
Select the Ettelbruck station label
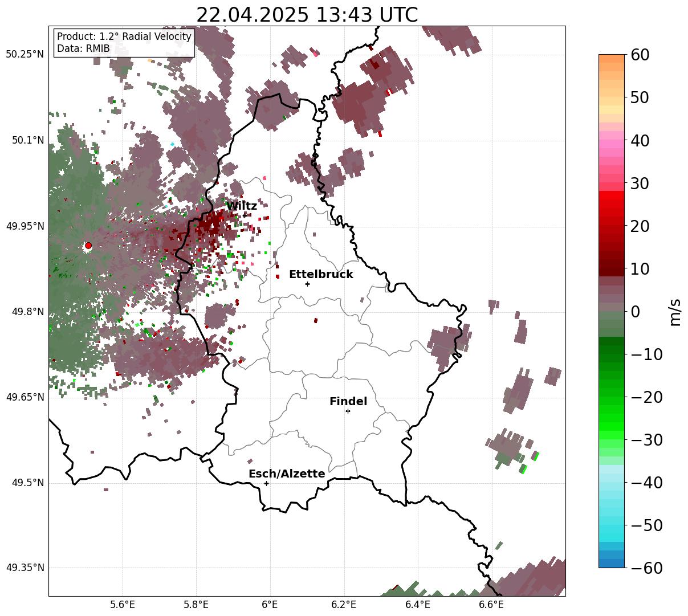coord(321,275)
